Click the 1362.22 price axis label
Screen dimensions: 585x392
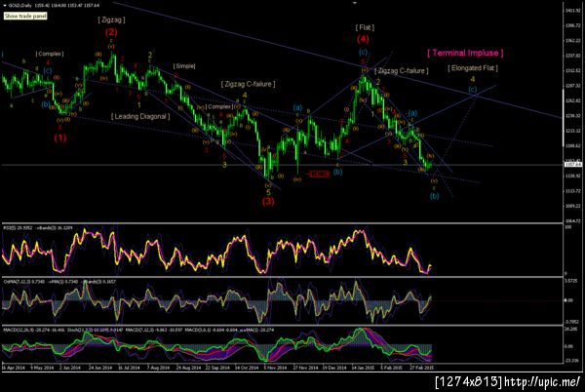[x=573, y=40]
